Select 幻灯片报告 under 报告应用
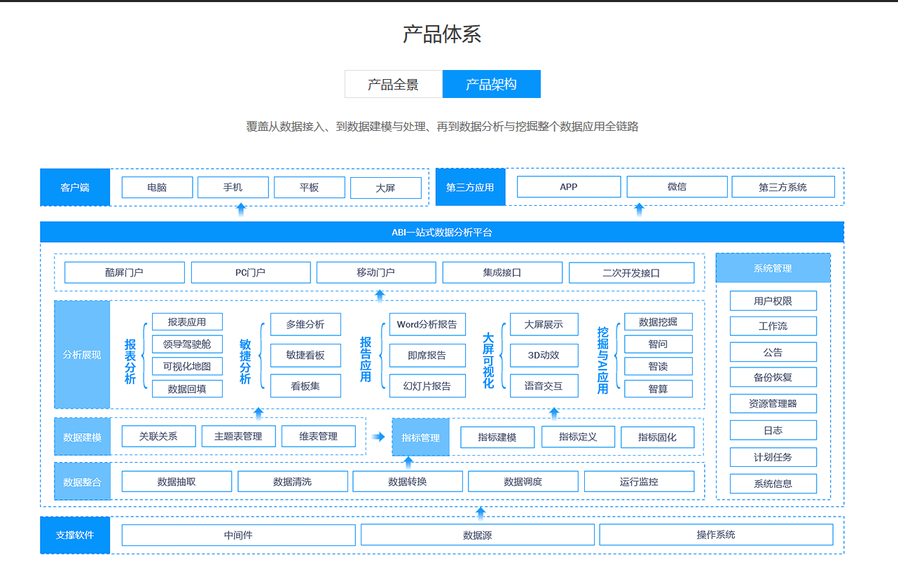The height and width of the screenshot is (588, 898). [x=427, y=386]
